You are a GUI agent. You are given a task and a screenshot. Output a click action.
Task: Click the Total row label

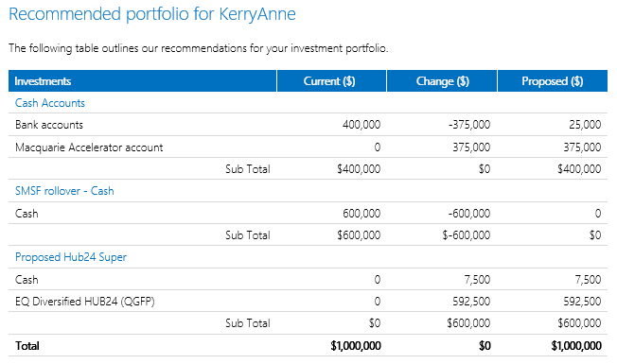point(27,346)
